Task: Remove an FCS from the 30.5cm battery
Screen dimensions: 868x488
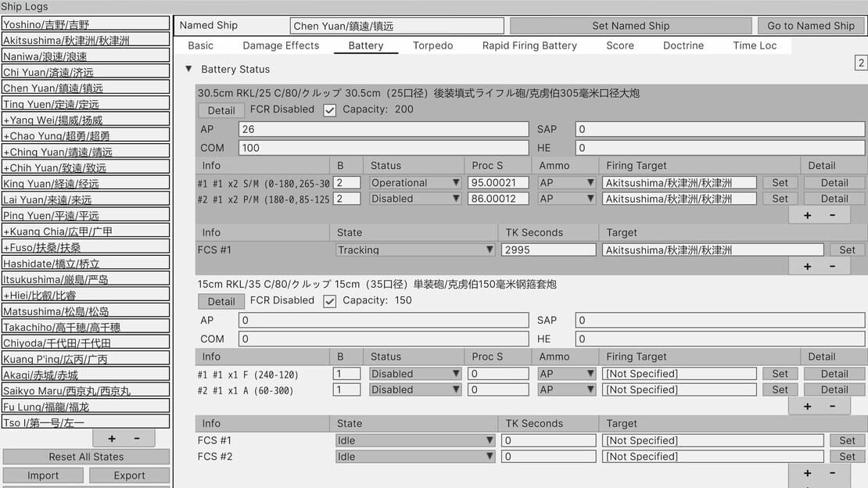Action: (833, 267)
